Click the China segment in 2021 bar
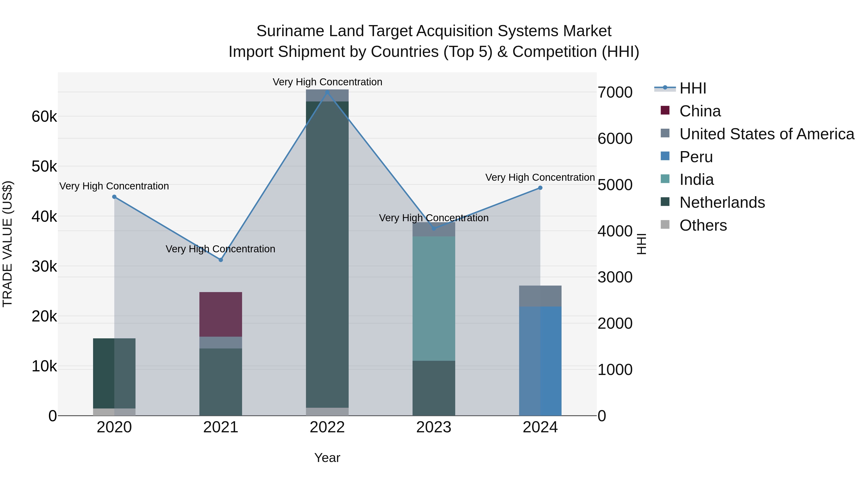This screenshot has height=488, width=868. pos(221,314)
